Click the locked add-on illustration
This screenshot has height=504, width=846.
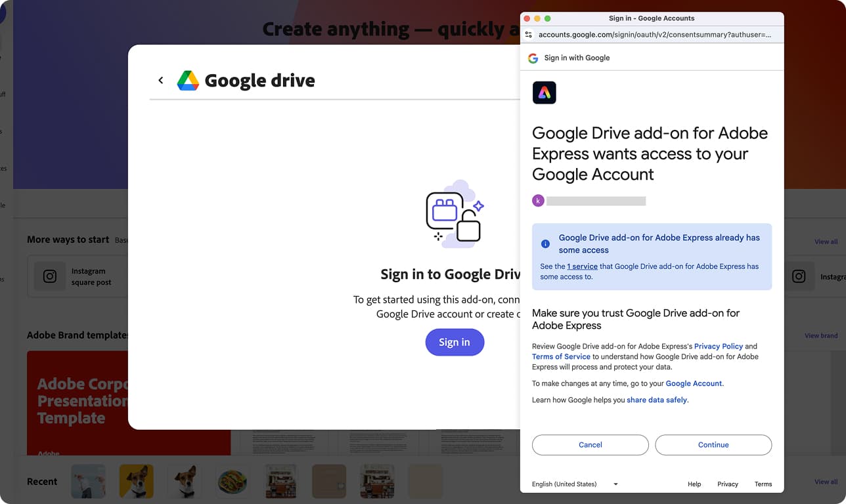pyautogui.click(x=455, y=215)
